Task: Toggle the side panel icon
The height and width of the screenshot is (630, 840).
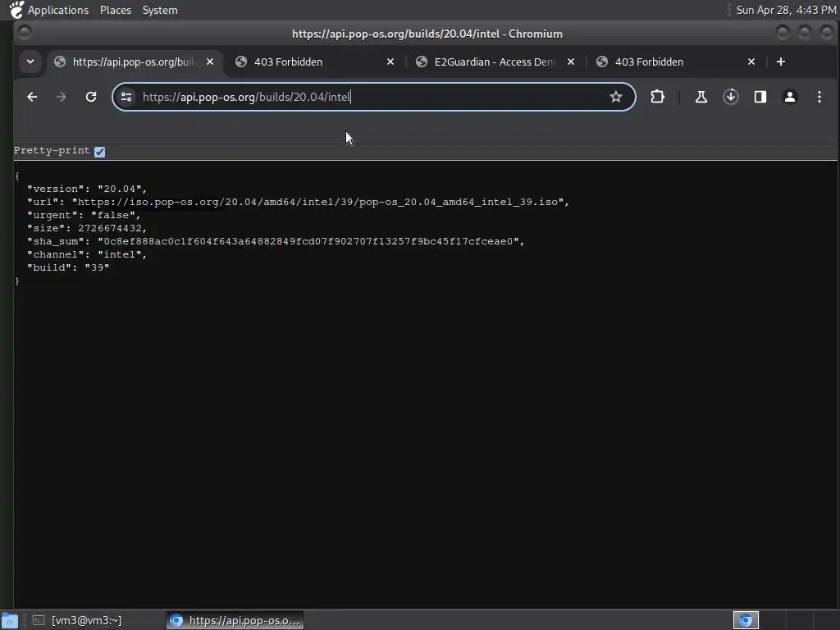Action: 760,97
